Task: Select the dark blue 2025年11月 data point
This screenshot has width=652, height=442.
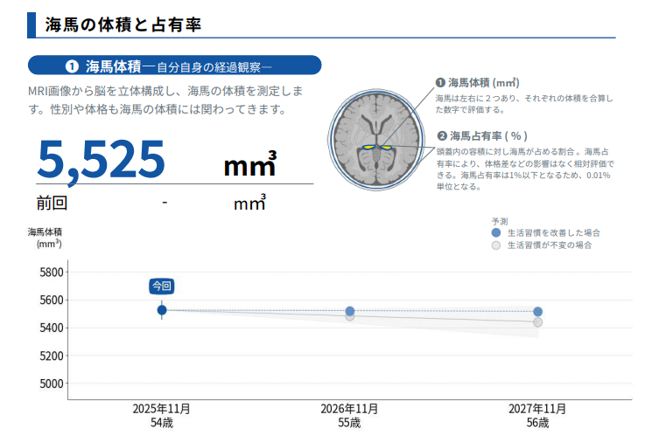Action: tap(161, 310)
